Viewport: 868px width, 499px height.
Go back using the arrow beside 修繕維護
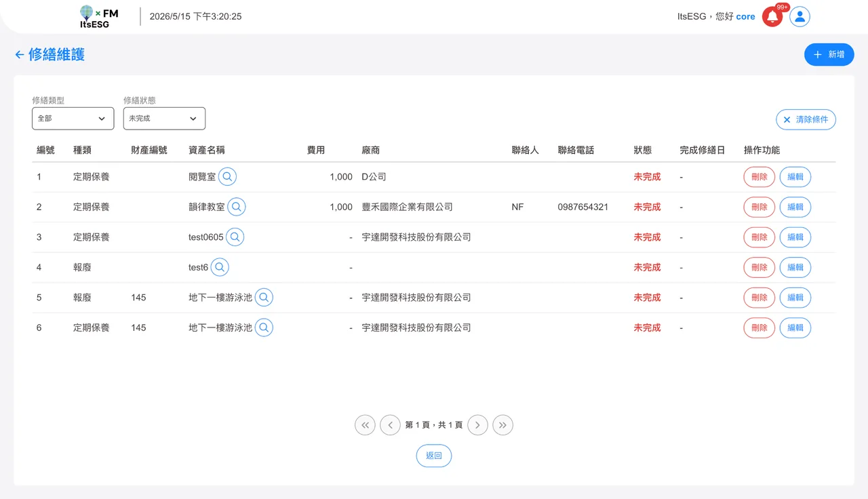(x=20, y=55)
